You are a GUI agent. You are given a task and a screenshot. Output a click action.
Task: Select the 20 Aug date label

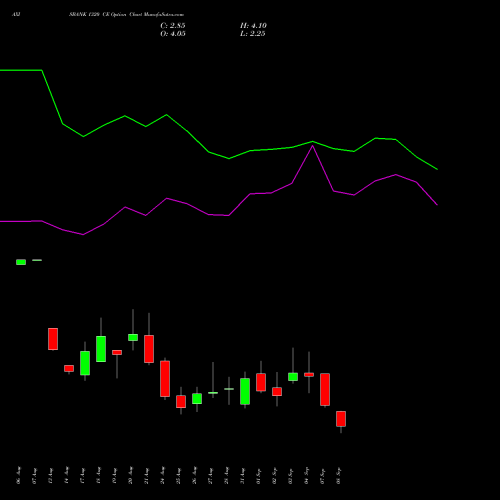click(130, 475)
